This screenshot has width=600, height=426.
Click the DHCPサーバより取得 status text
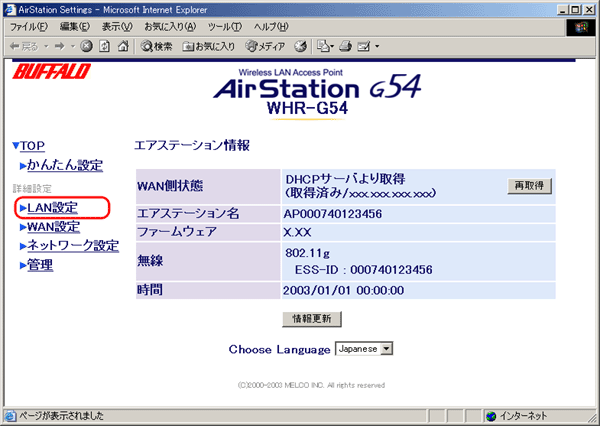346,179
